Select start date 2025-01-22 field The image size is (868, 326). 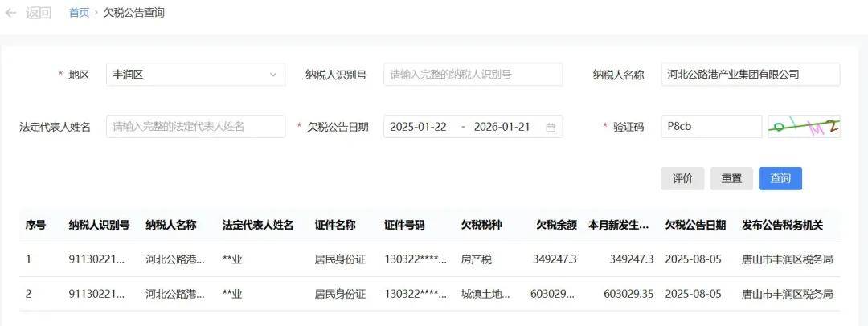[x=418, y=127]
